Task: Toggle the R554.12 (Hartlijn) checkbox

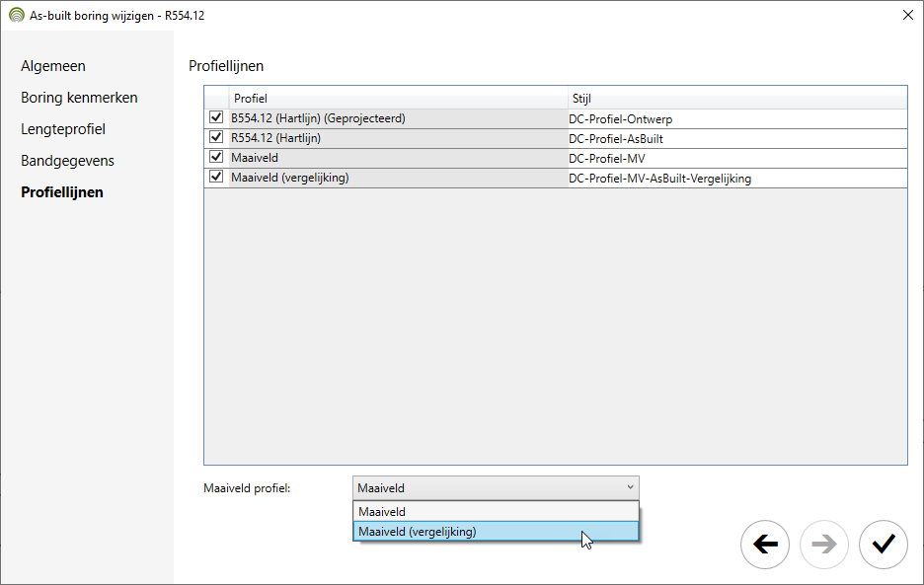Action: (216, 137)
